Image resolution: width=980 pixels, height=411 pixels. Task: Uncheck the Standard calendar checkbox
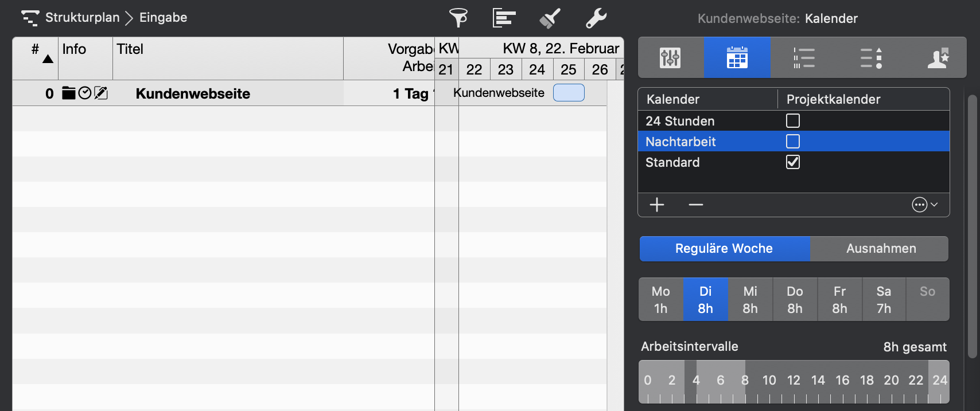coord(793,162)
